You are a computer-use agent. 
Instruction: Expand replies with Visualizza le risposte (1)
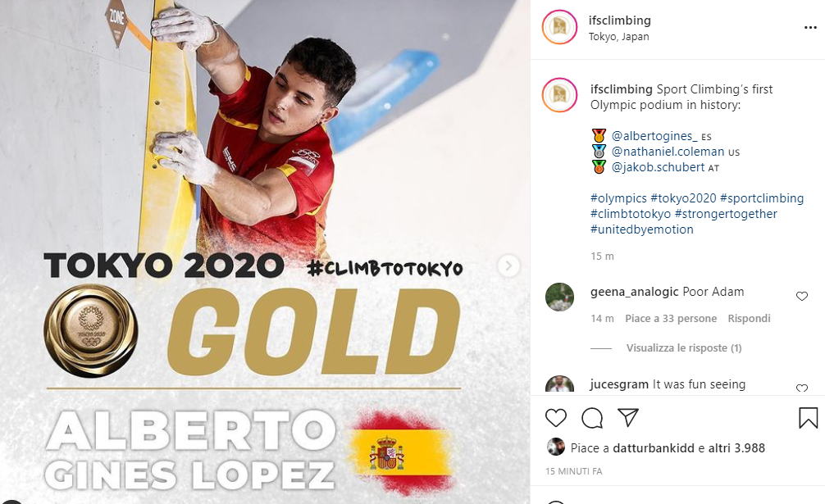683,348
